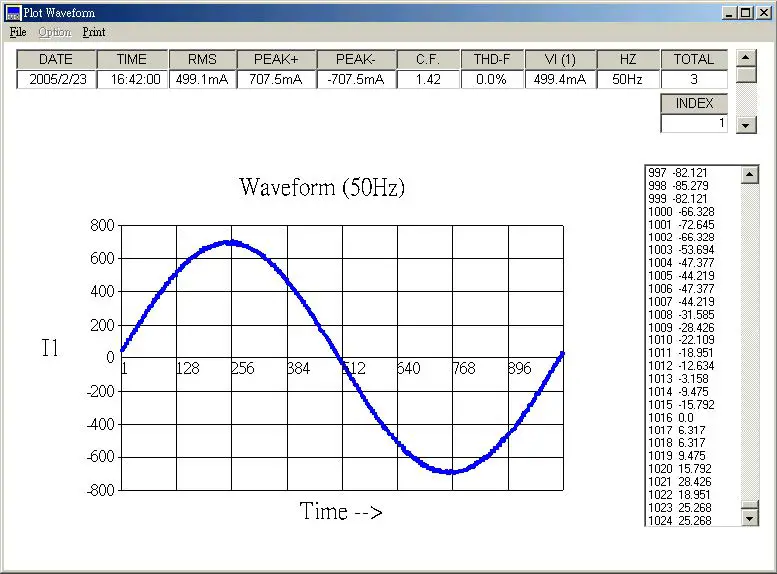777x574 pixels.
Task: Select data row 1011 -18.951
Action: point(694,353)
